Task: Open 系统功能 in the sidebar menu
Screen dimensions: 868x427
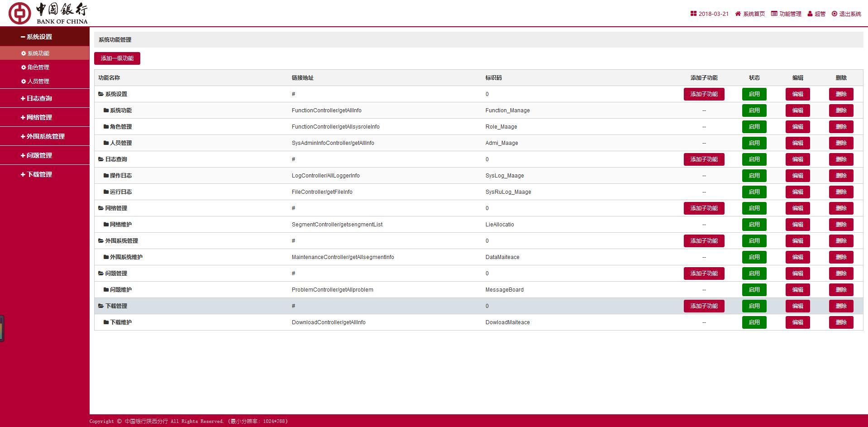Action: [38, 53]
